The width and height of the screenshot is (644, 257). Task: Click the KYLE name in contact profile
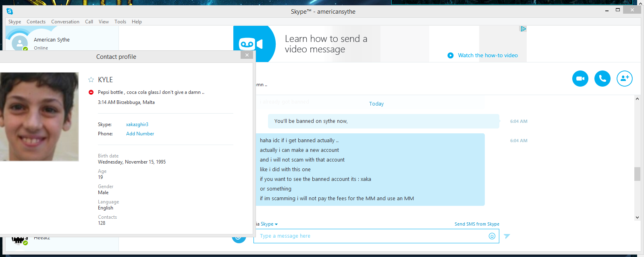pos(105,80)
